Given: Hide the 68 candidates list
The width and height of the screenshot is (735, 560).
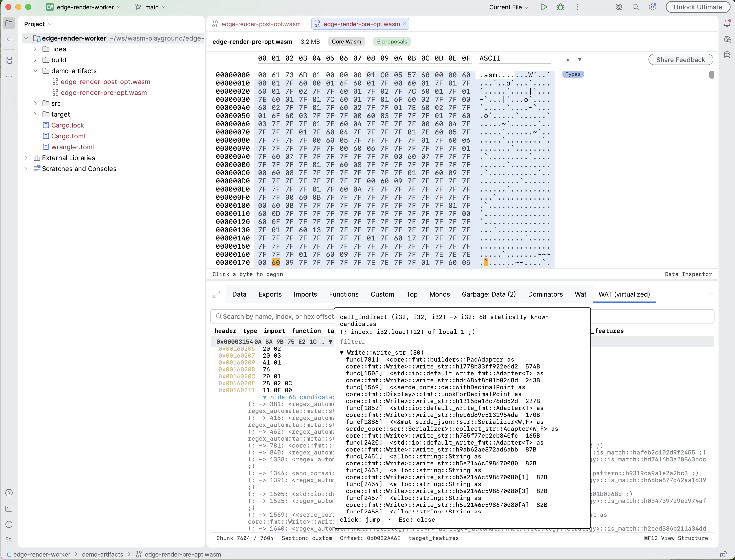Looking at the screenshot, I should 299,397.
